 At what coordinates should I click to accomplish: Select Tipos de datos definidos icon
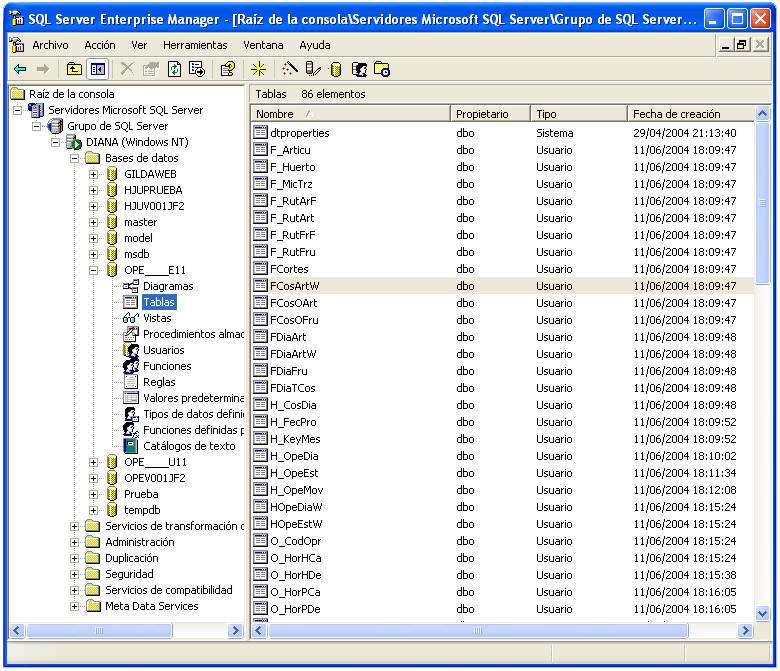131,414
